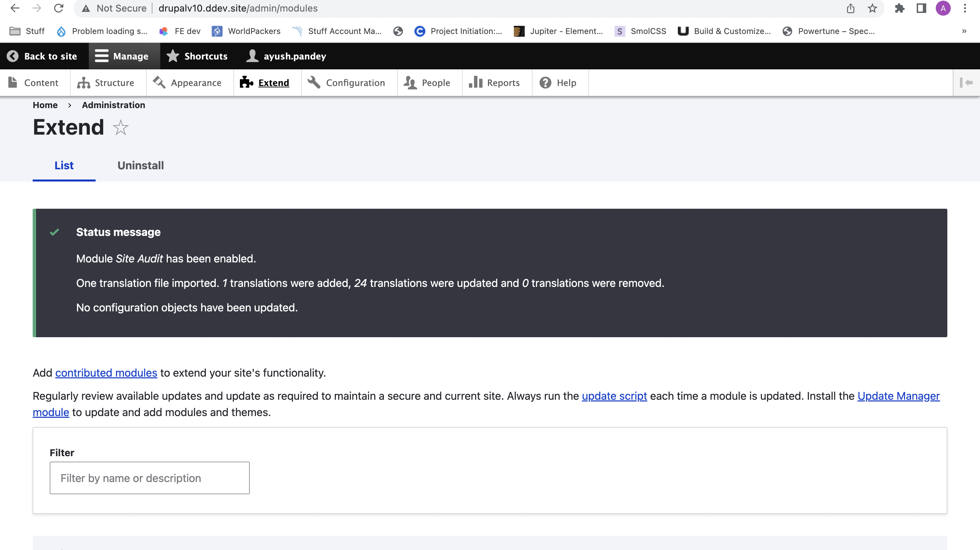
Task: Bookmark page using browser star icon
Action: pos(872,8)
